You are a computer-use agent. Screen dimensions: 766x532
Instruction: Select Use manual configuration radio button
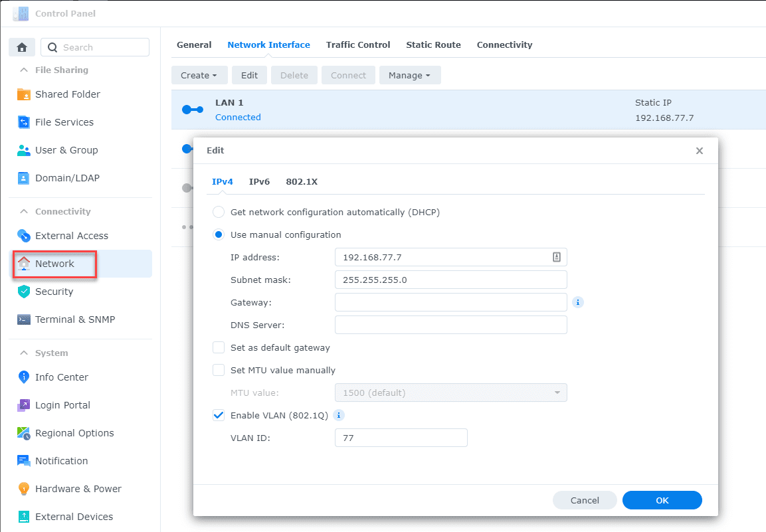219,235
